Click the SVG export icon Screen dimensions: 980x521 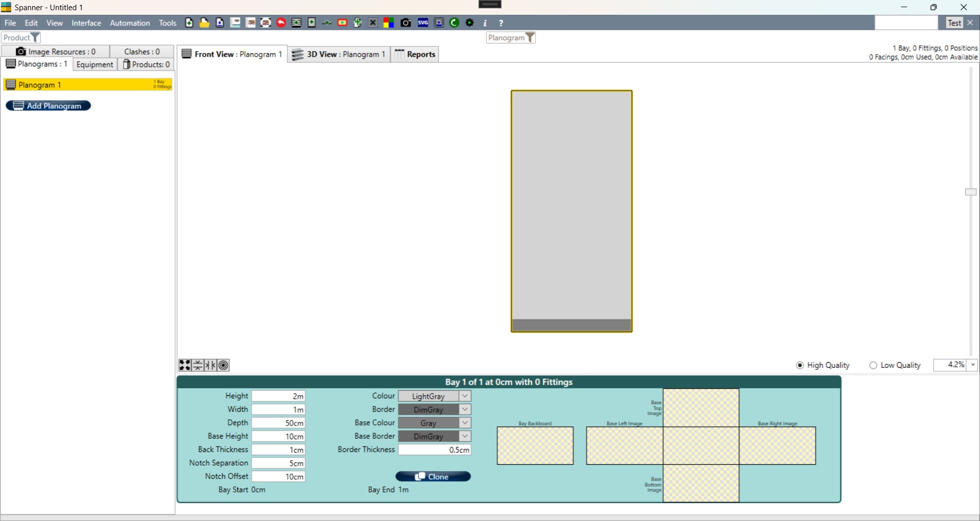pyautogui.click(x=423, y=23)
